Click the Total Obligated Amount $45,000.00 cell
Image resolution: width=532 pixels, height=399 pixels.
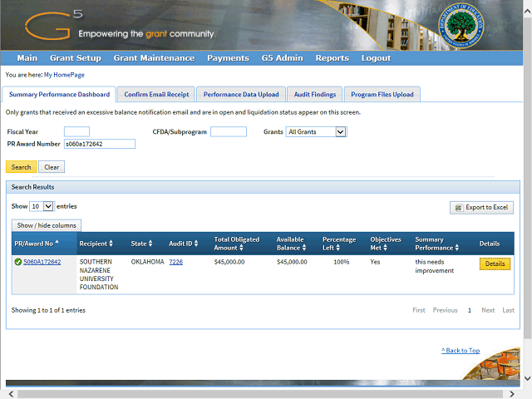pyautogui.click(x=229, y=262)
